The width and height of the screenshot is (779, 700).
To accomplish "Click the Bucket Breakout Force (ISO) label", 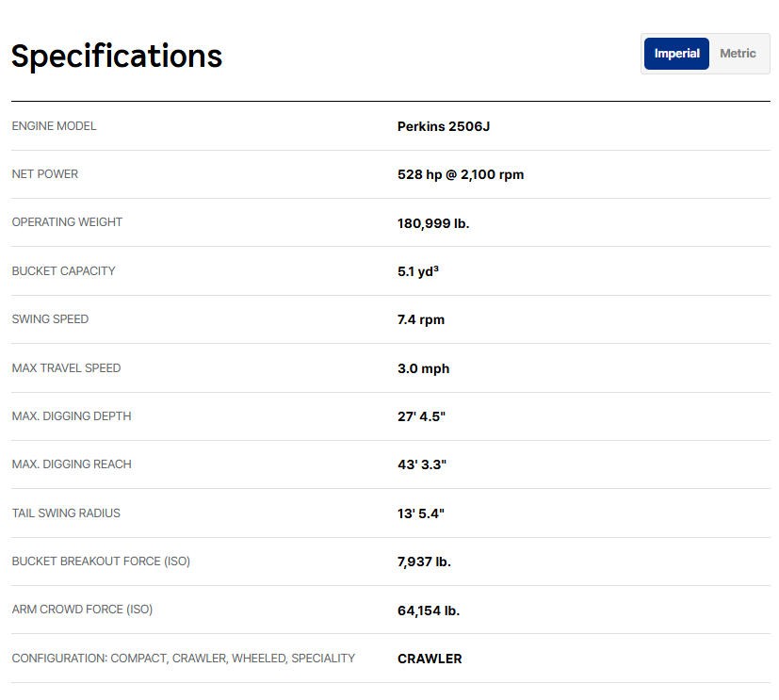I will [x=101, y=562].
